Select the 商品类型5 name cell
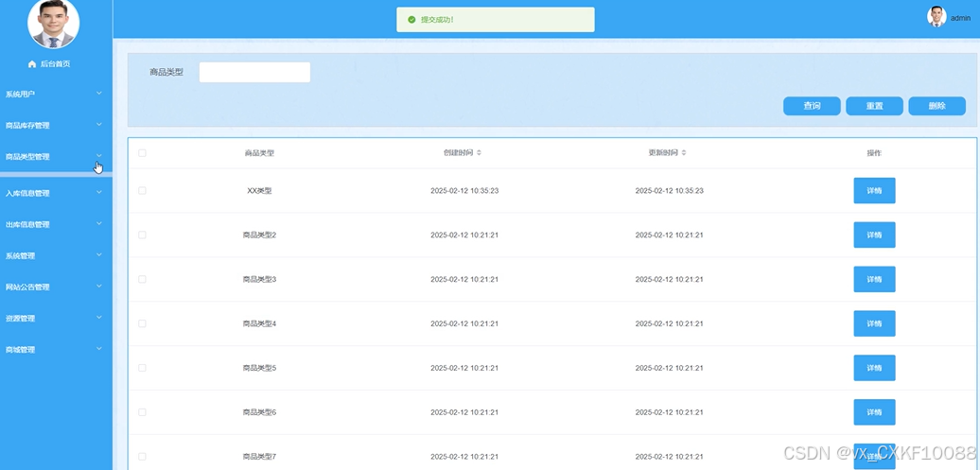 click(259, 368)
